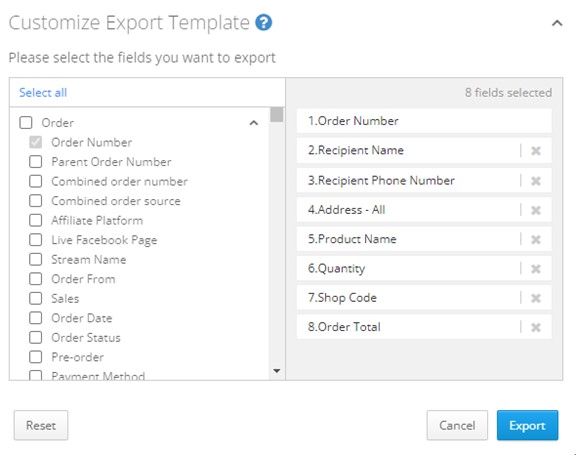Screen dimensions: 576x455
Task: Click the Cancel button
Action: [457, 425]
